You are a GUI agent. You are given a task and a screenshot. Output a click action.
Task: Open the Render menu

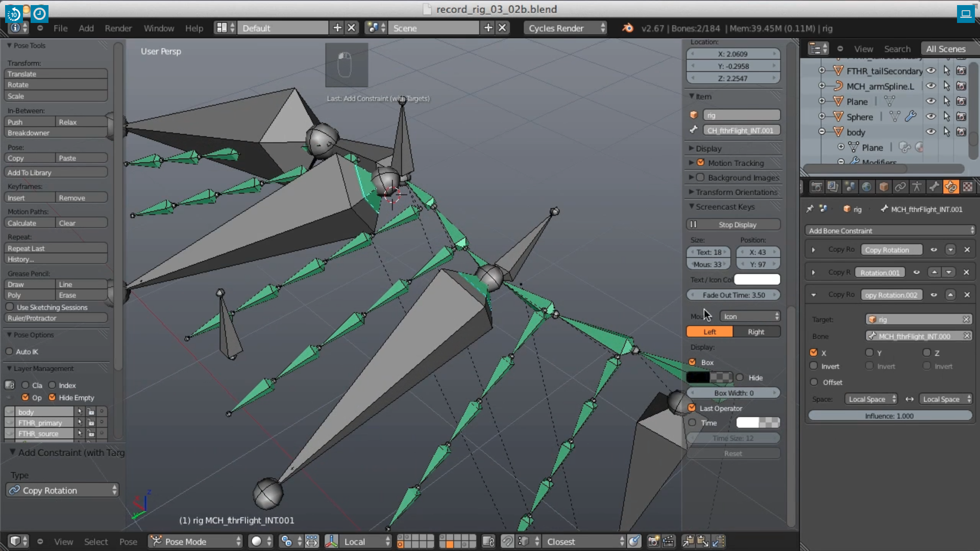(x=118, y=28)
